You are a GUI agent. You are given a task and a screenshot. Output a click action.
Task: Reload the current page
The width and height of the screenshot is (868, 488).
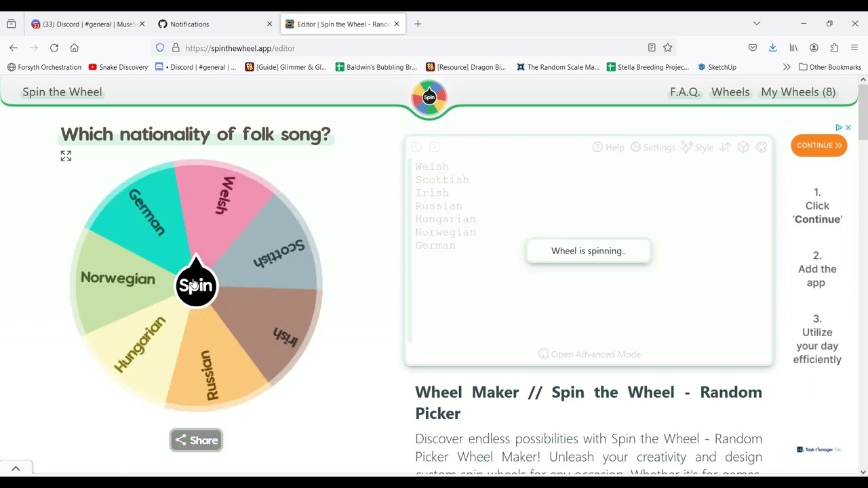click(x=54, y=48)
